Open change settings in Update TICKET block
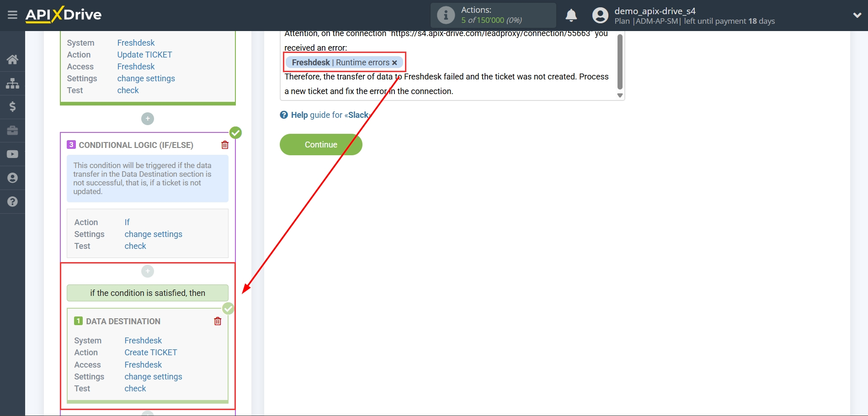Screen dimensions: 868x416 pyautogui.click(x=146, y=78)
